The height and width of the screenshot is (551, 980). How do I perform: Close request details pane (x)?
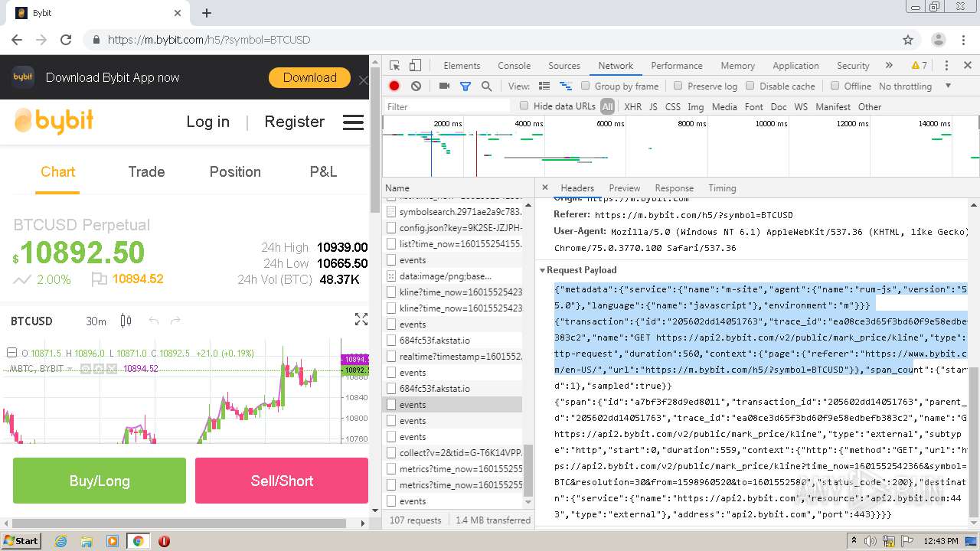545,187
